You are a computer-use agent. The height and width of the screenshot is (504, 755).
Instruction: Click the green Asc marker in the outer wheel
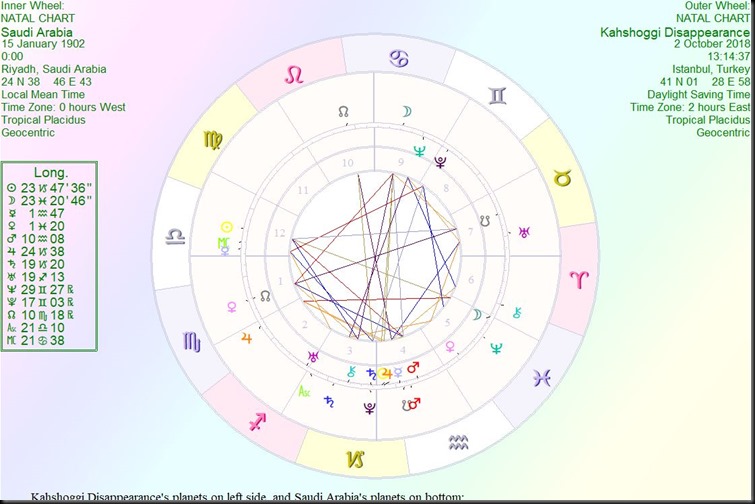tap(304, 391)
